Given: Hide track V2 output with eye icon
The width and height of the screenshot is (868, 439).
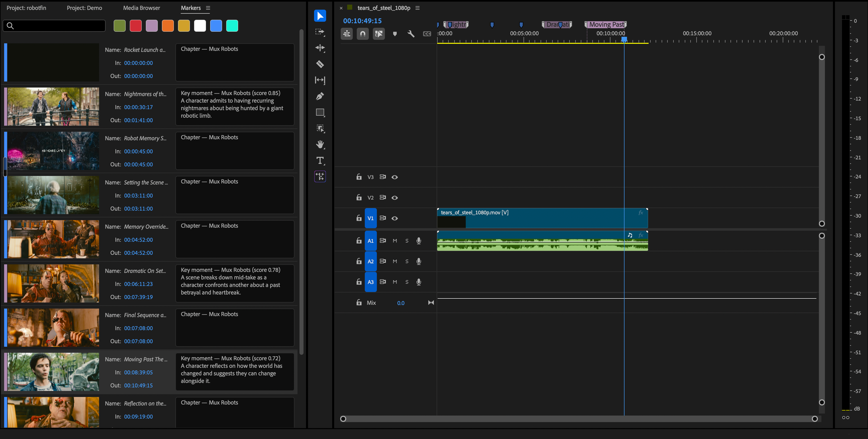Looking at the screenshot, I should click(x=395, y=198).
